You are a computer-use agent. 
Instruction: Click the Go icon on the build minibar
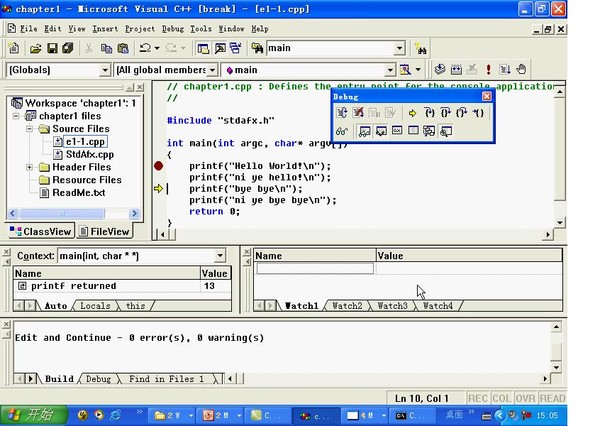pos(505,69)
